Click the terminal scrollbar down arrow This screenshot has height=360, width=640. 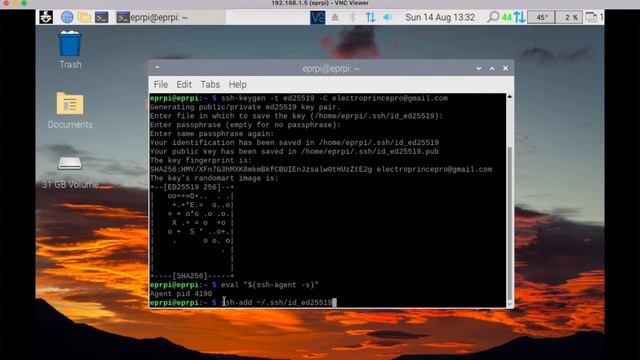coord(509,304)
